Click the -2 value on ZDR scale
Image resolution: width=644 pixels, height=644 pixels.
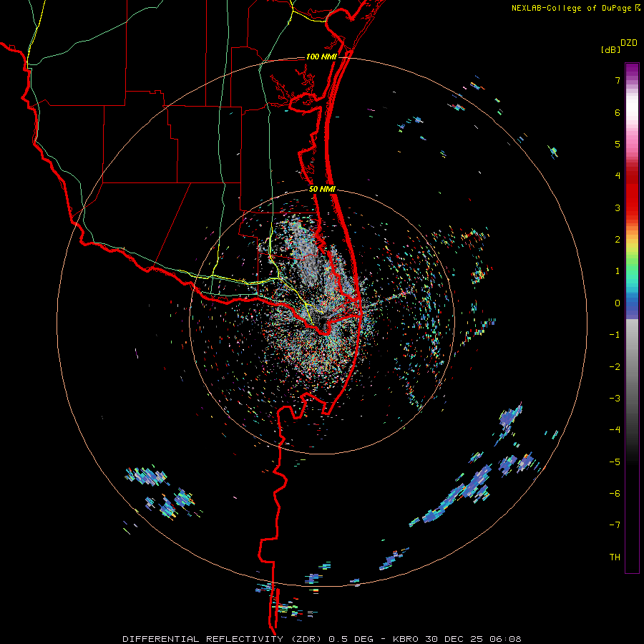(615, 366)
